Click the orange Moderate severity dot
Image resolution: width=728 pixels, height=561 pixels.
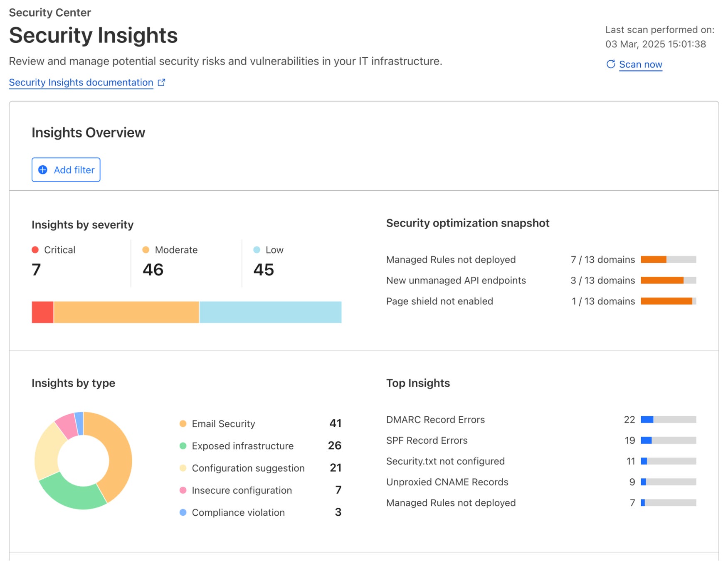click(146, 250)
